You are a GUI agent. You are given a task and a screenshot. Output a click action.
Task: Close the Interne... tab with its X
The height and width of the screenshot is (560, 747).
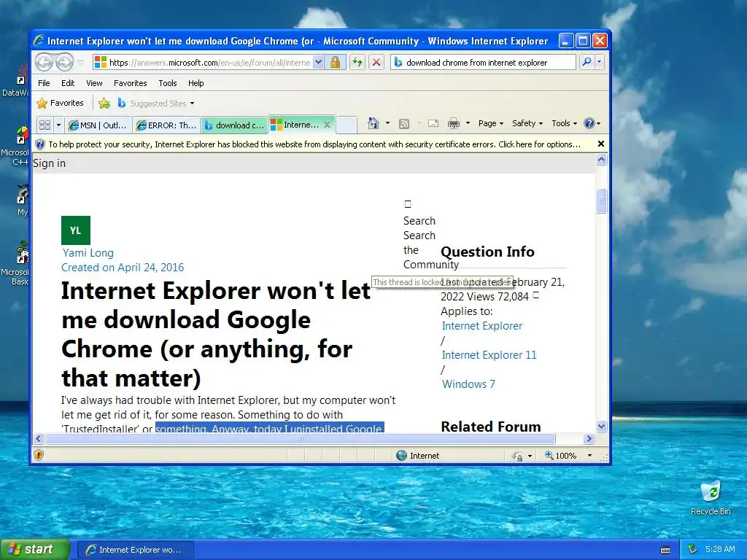[328, 125]
